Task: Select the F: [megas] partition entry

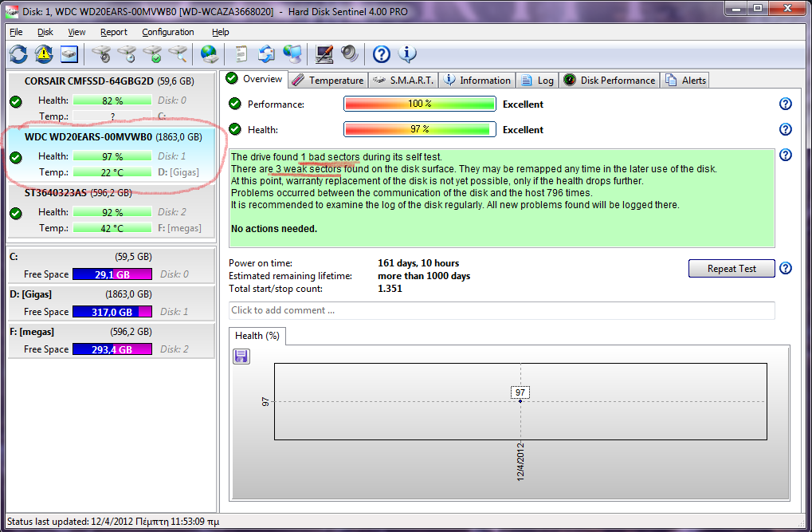Action: 112,341
